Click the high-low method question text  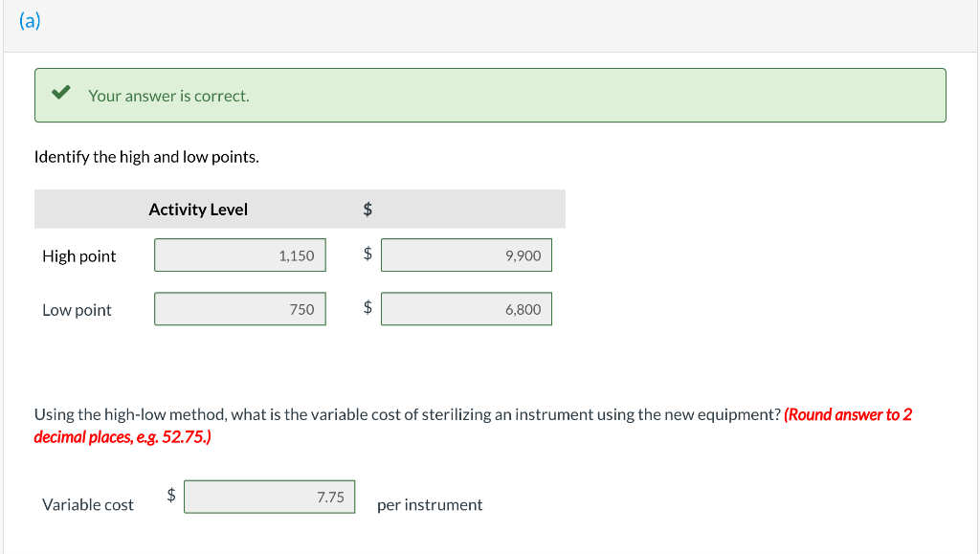[408, 414]
